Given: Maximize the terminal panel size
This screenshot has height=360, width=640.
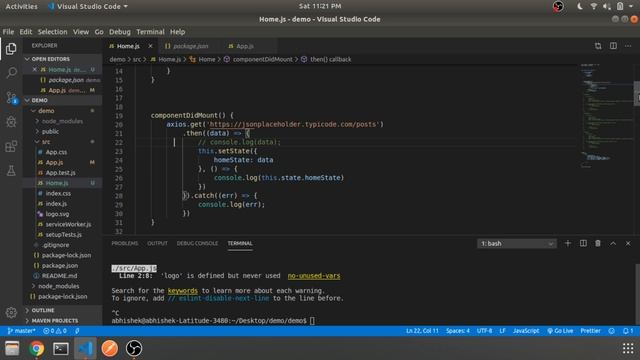Looking at the screenshot, I should click(613, 243).
